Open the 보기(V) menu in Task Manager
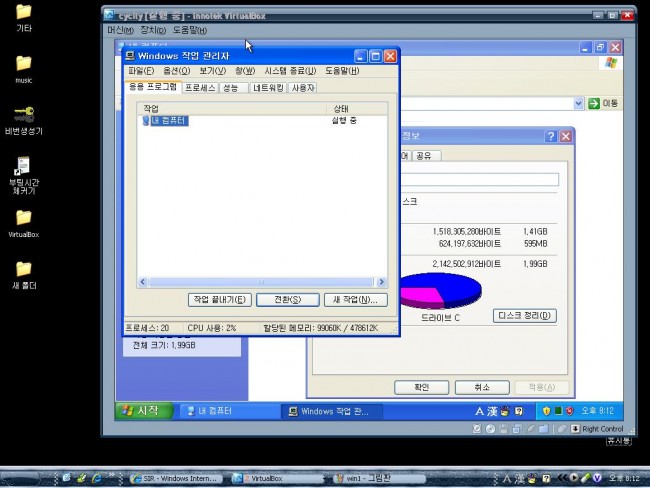This screenshot has width=650, height=488. pos(213,71)
